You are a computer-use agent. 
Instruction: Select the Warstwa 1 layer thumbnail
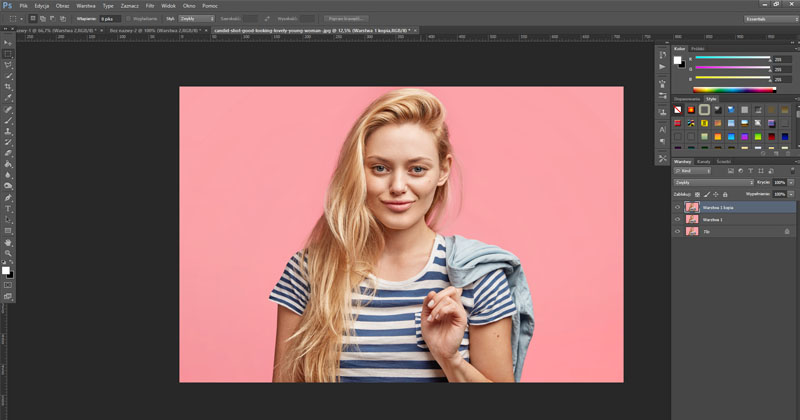coord(691,219)
